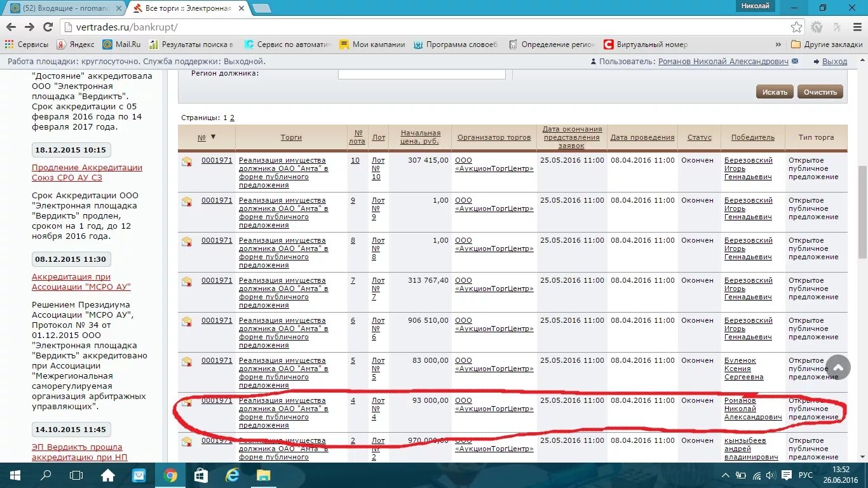
Task: Open Task View on taskbar
Action: click(76, 475)
